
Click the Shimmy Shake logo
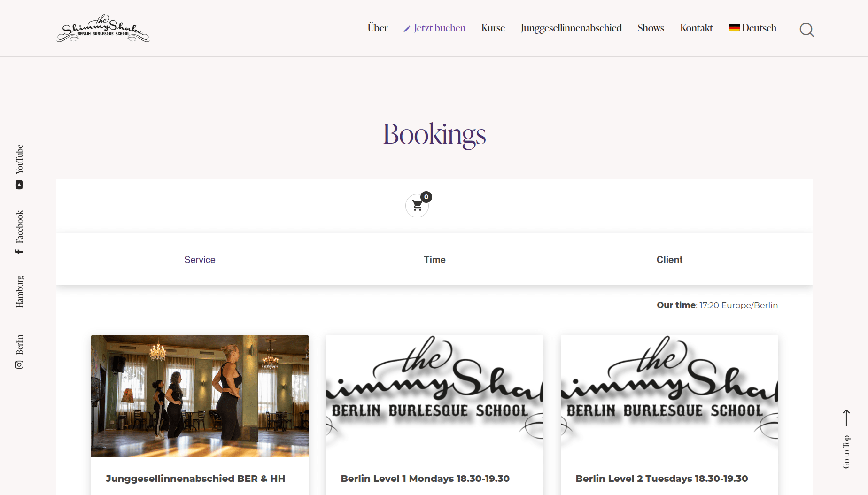[103, 29]
